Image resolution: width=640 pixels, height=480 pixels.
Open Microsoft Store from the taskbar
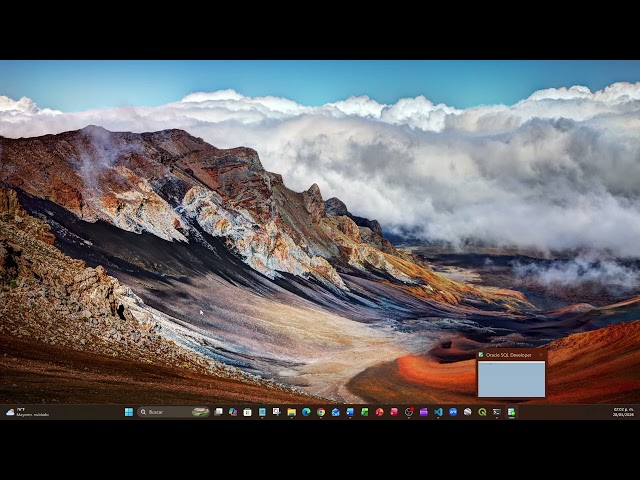pos(247,412)
